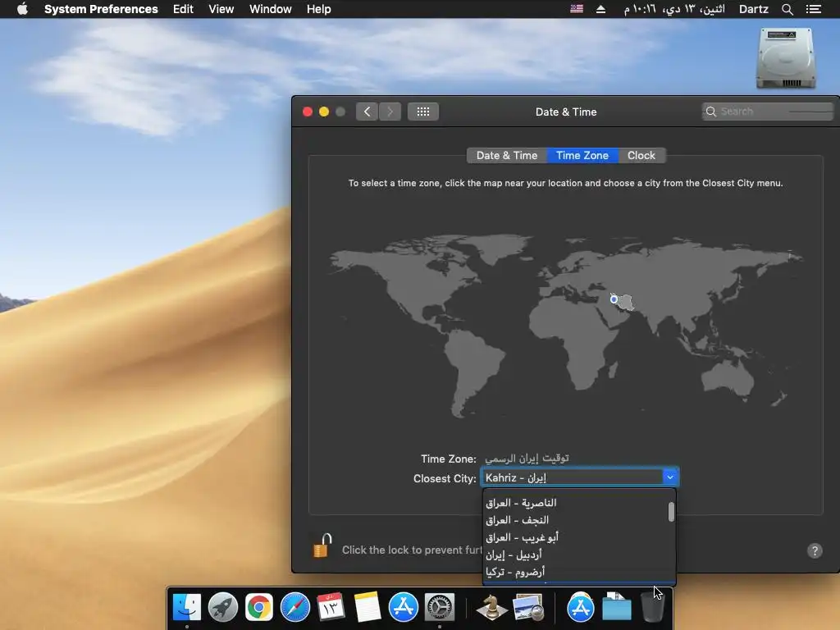Open App Store left of System Preferences
The image size is (840, 630).
click(x=404, y=607)
